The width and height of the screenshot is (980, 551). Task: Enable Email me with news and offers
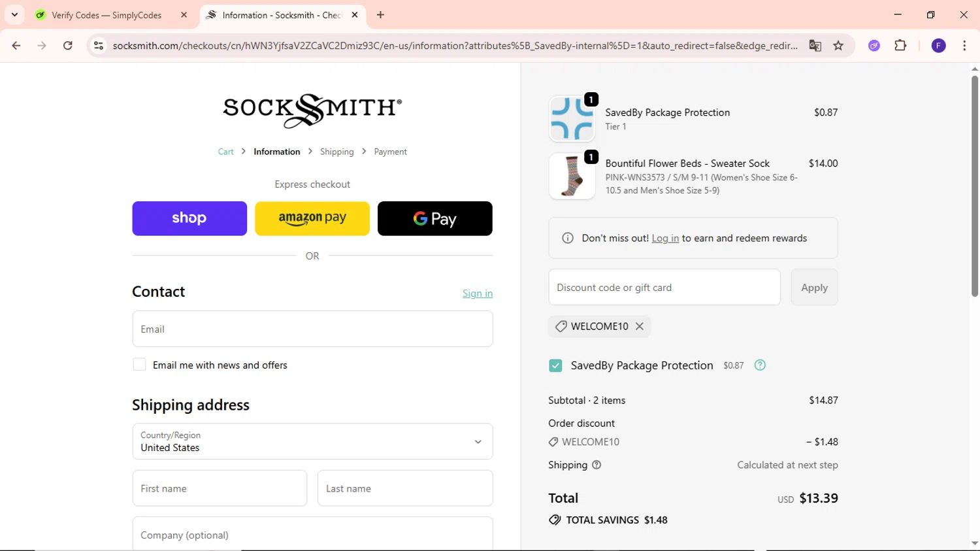coord(139,365)
